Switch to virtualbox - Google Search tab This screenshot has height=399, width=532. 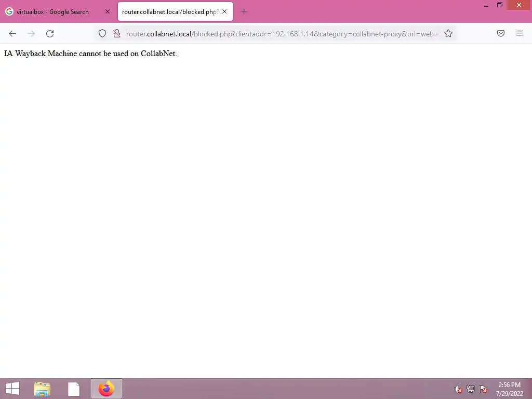(58, 11)
